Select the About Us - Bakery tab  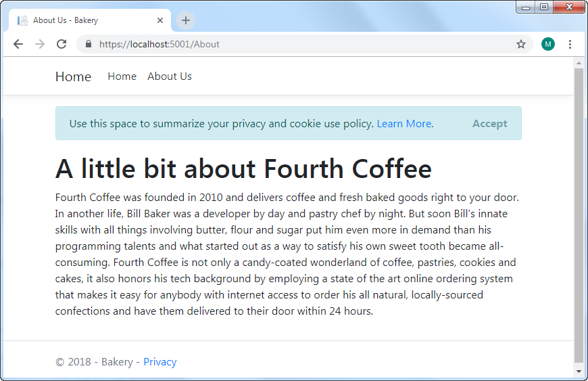[x=89, y=20]
